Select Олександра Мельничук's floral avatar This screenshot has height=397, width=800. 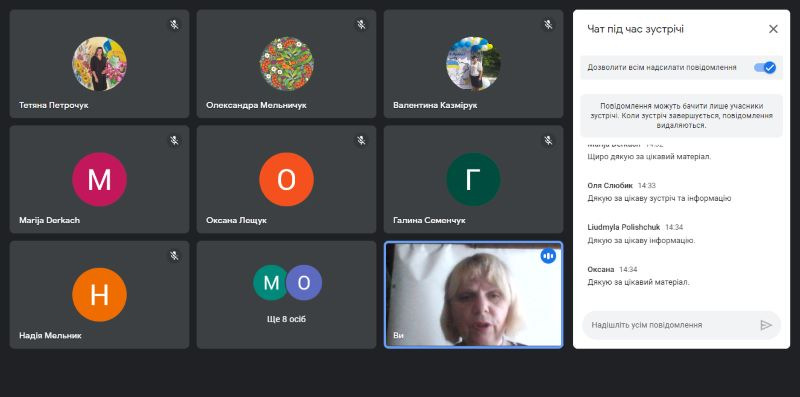(x=287, y=64)
